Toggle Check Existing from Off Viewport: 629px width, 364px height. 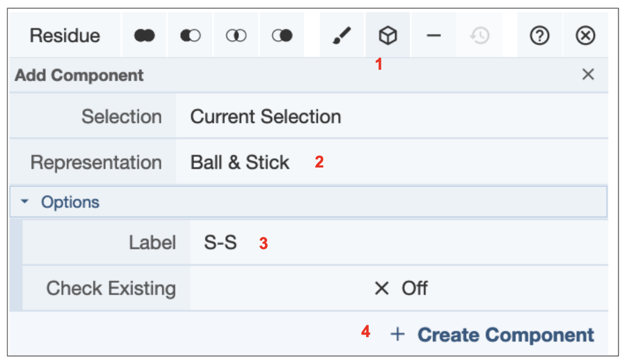(x=399, y=288)
